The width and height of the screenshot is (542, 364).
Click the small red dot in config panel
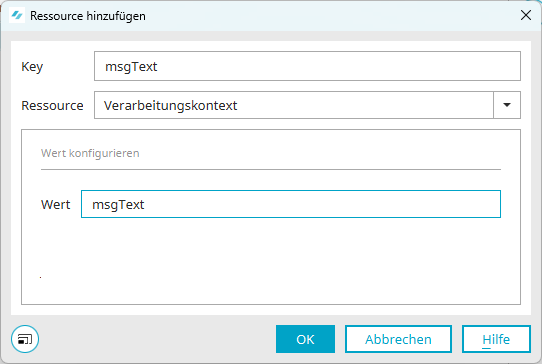tap(40, 277)
